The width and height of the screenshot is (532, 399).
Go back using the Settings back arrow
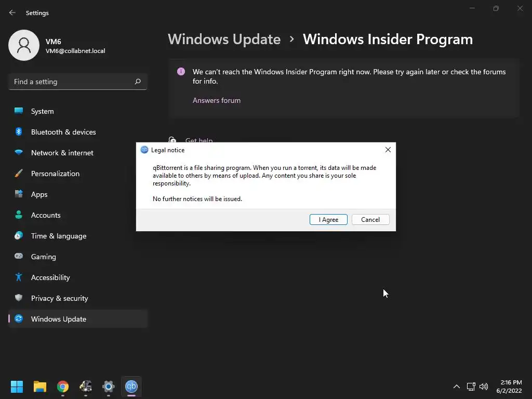tap(12, 12)
